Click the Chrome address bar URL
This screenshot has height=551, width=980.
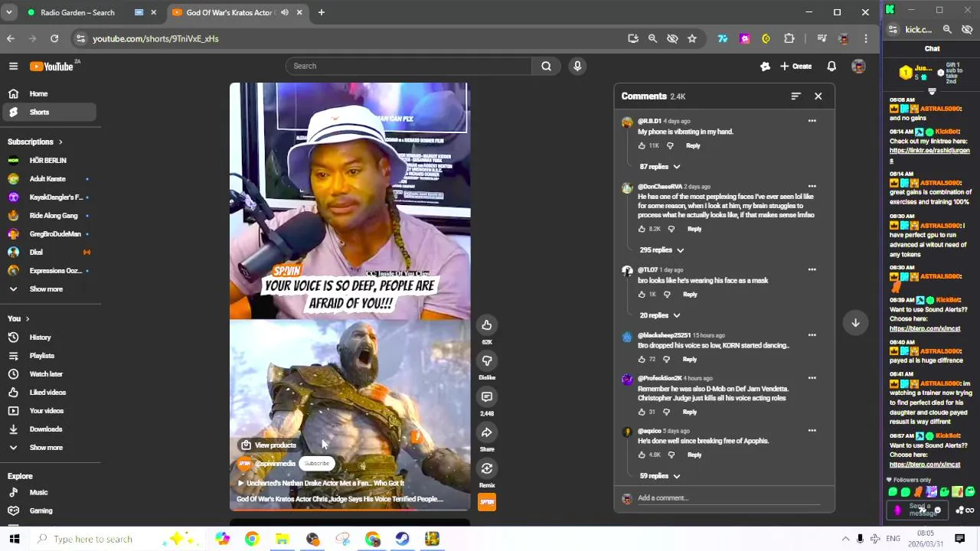(x=156, y=38)
